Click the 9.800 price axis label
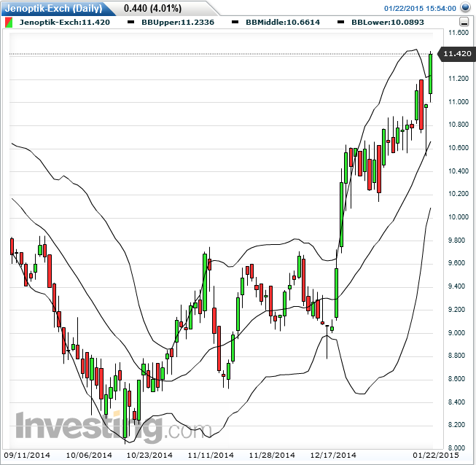476x465 pixels. pyautogui.click(x=456, y=240)
